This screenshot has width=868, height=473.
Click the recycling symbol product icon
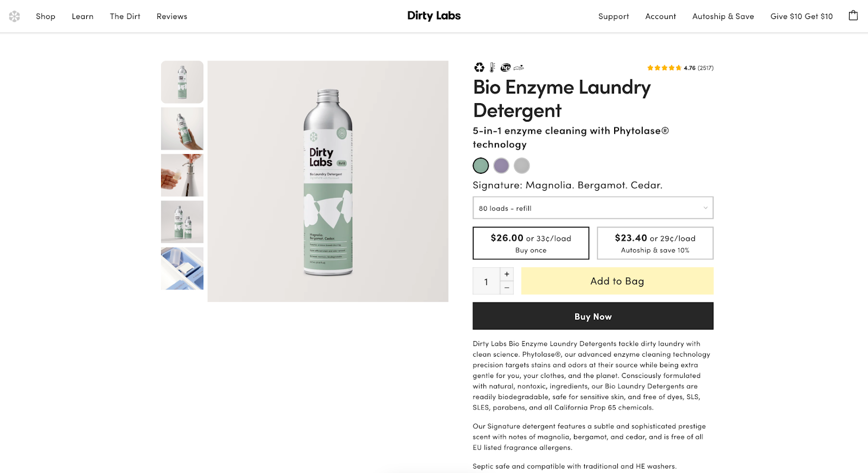(479, 67)
